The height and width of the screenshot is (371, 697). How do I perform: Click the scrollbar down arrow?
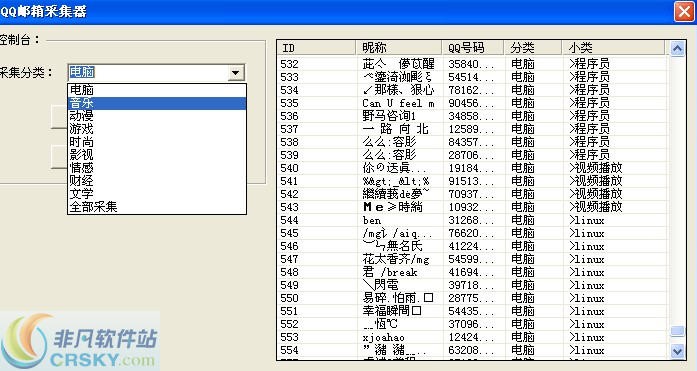point(677,351)
